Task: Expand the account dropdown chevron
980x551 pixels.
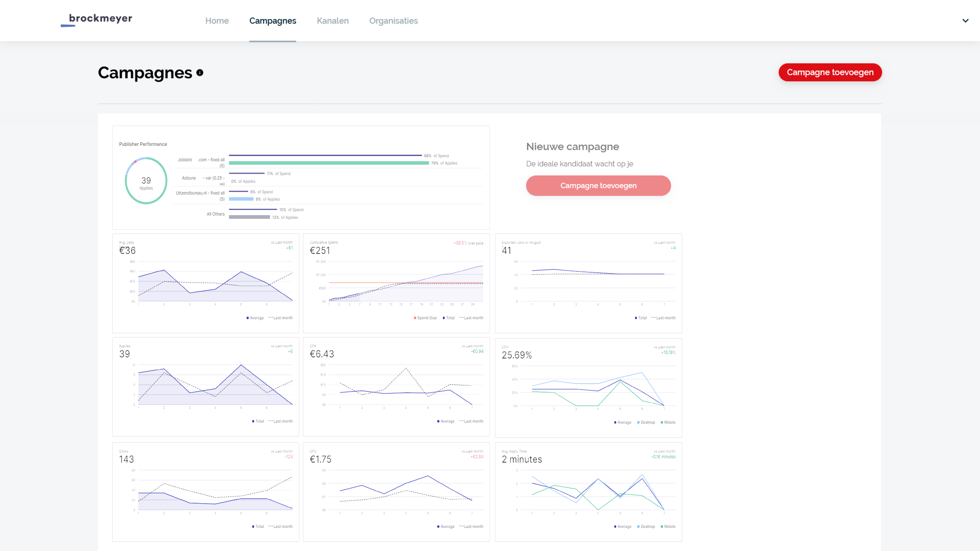Action: tap(965, 20)
